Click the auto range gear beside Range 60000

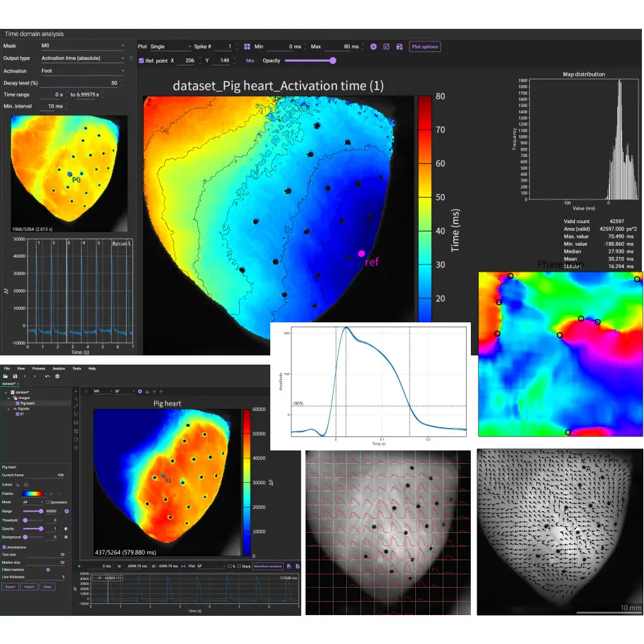click(67, 512)
